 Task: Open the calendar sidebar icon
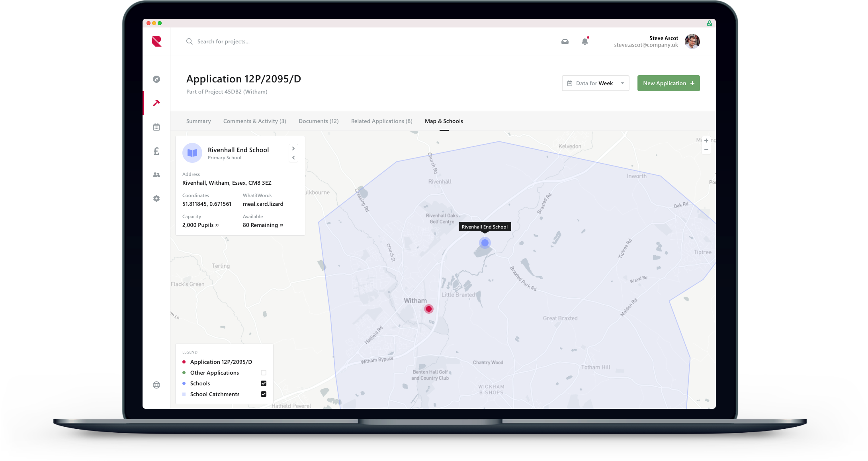[x=156, y=127]
